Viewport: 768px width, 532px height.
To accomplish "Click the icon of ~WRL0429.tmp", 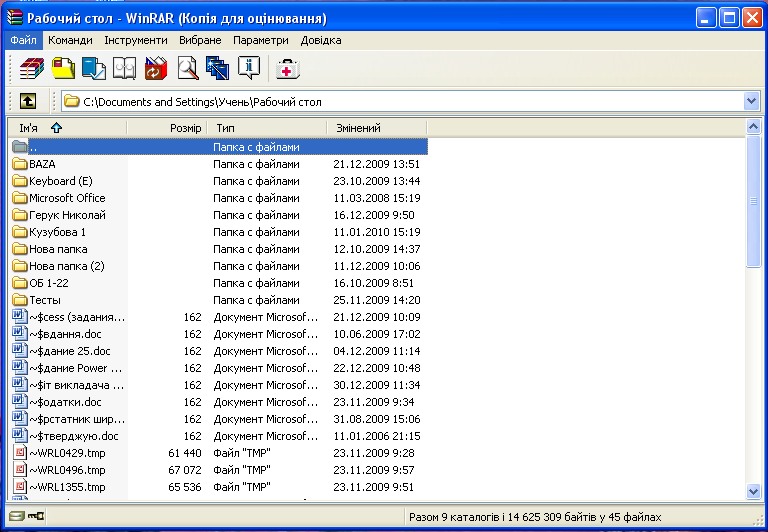I will tap(20, 453).
